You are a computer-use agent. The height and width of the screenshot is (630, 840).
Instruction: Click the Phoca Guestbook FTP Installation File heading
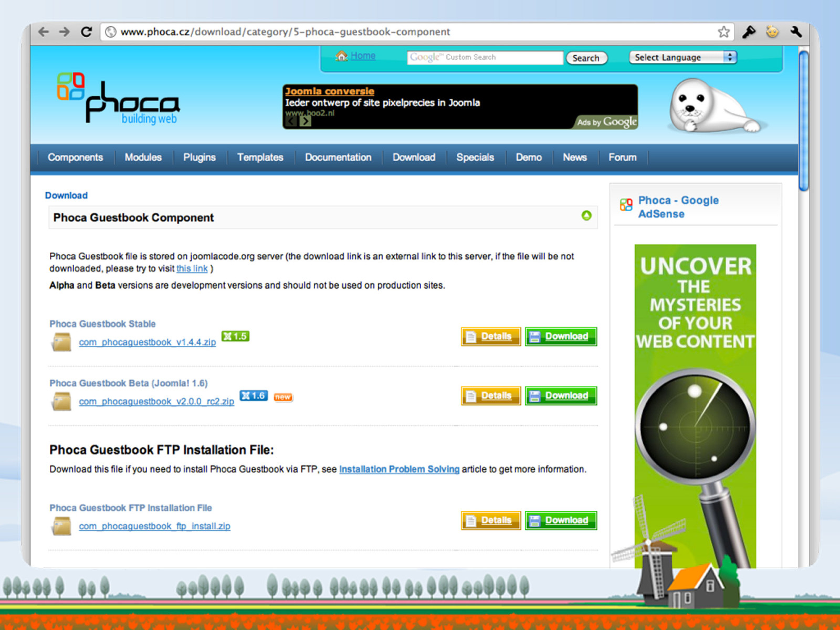point(131,508)
